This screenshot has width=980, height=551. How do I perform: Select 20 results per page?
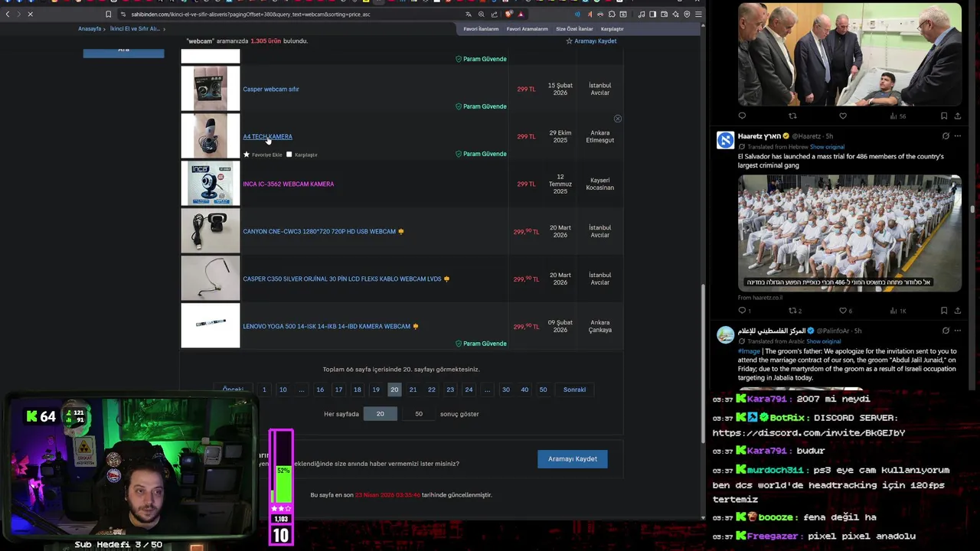[x=381, y=414]
